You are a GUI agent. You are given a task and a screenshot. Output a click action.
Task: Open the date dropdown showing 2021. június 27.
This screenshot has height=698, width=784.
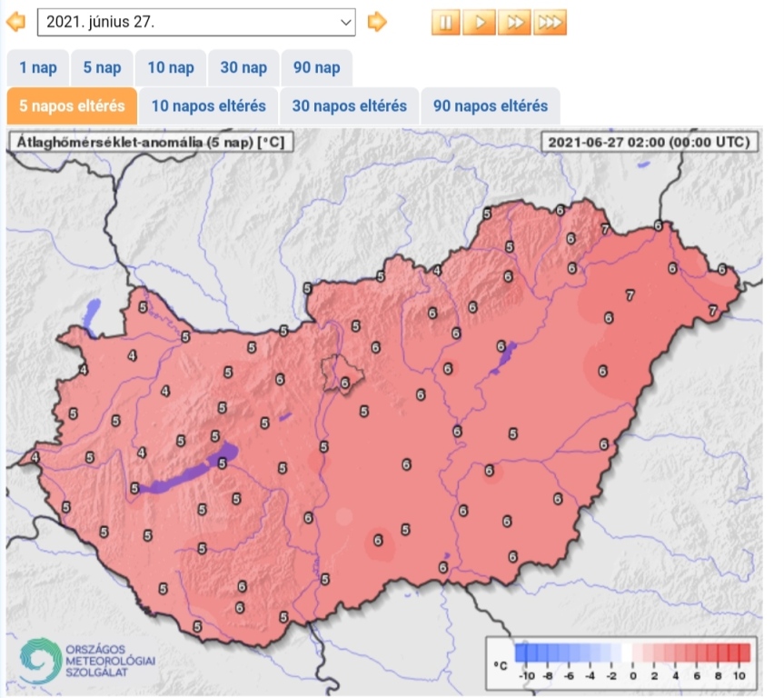coord(196,21)
